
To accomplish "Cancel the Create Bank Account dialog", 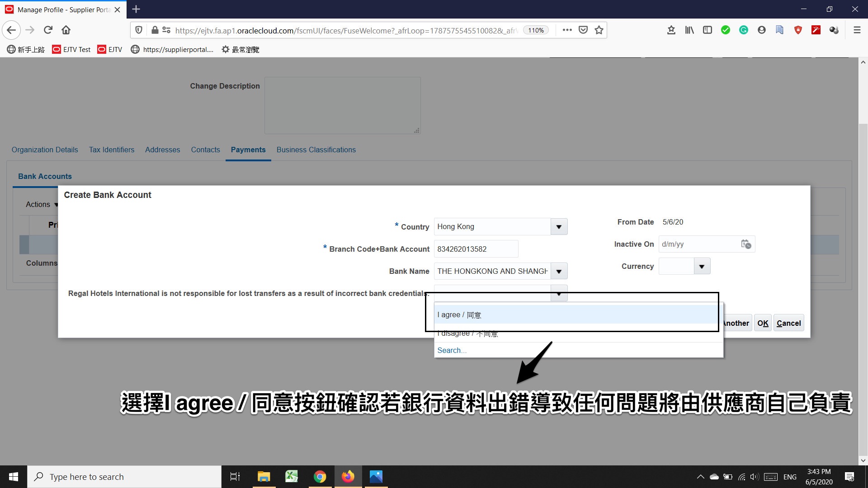I will tap(788, 323).
